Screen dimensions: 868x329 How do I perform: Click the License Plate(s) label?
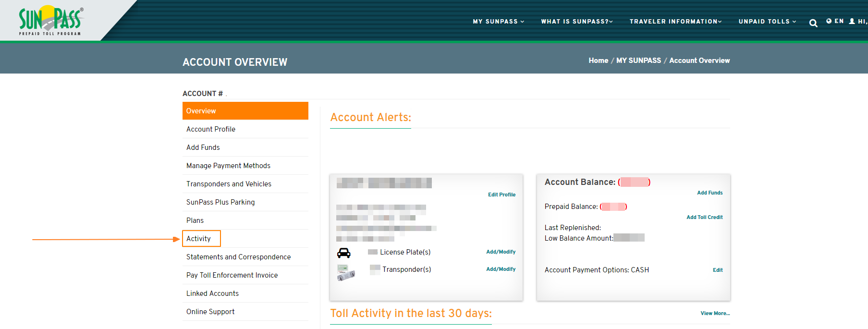pos(405,252)
